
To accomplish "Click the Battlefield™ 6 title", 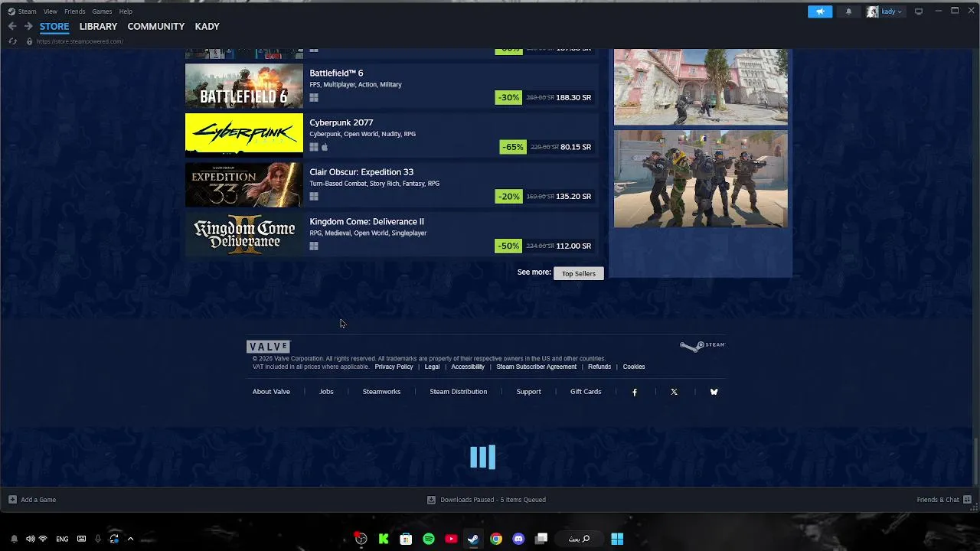I will coord(336,73).
